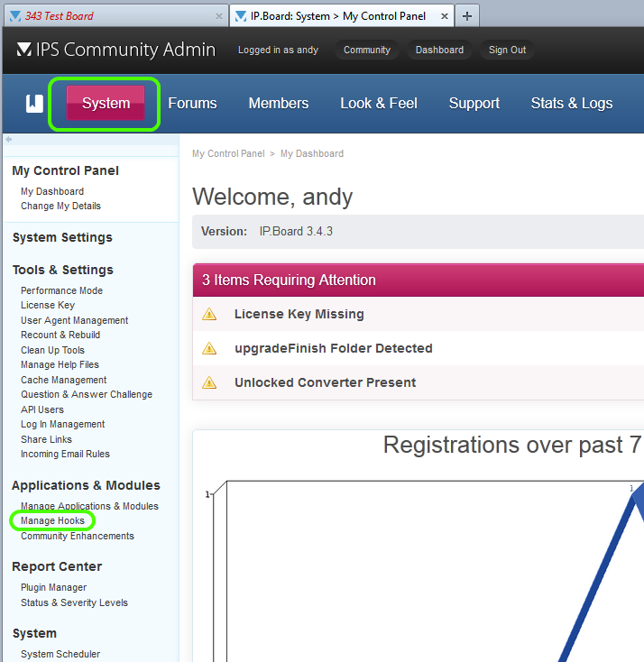Open Share Links settings
This screenshot has width=644, height=662.
pyautogui.click(x=47, y=439)
